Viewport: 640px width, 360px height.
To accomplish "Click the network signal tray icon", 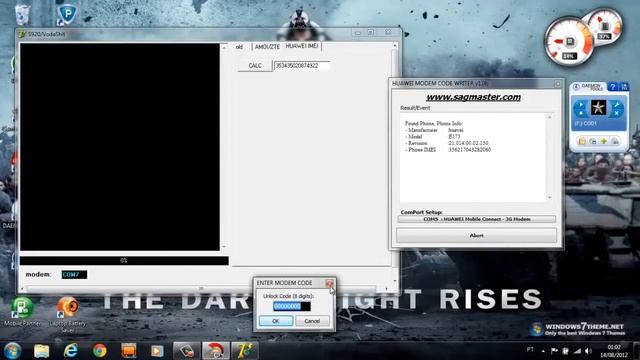I will pyautogui.click(x=577, y=351).
